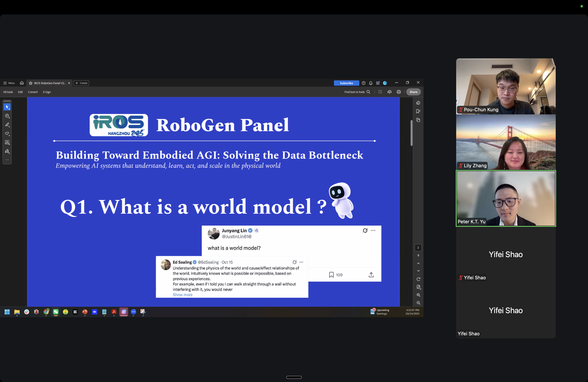Open the more tools ellipsis menu
Image resolution: width=588 pixels, height=382 pixels.
click(x=7, y=160)
